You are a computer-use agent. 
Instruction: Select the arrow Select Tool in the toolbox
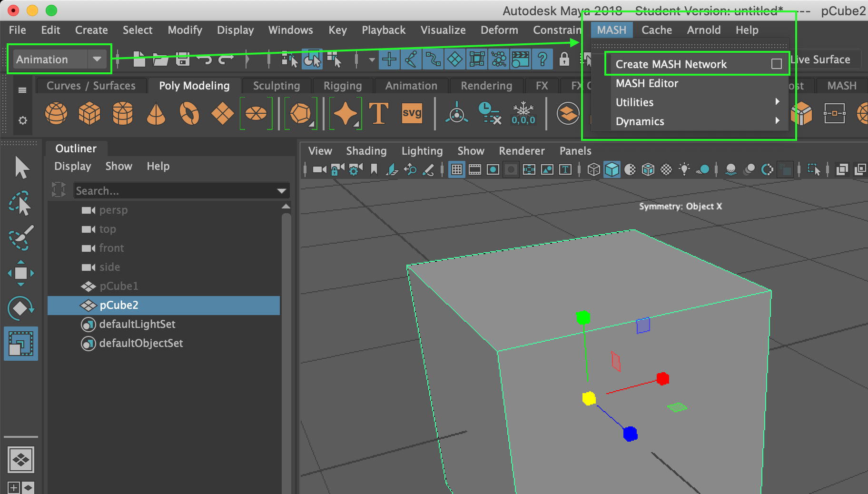(21, 168)
